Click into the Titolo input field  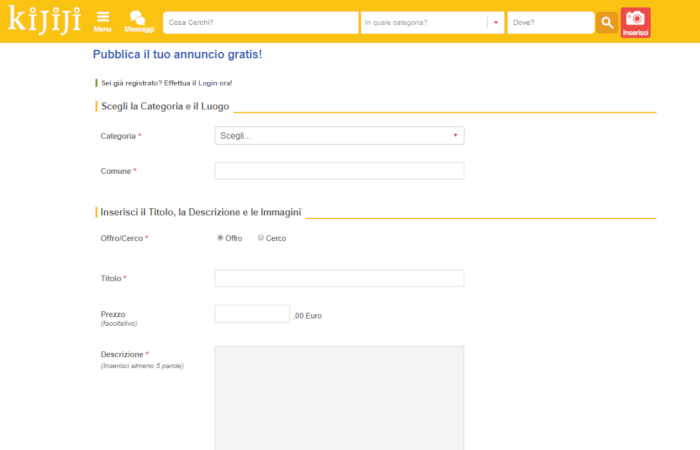[339, 278]
